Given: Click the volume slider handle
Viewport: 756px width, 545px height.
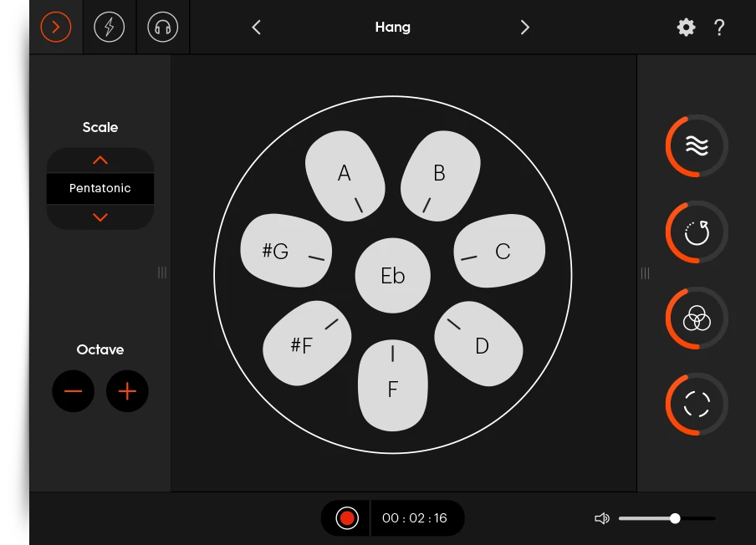Looking at the screenshot, I should (x=675, y=519).
